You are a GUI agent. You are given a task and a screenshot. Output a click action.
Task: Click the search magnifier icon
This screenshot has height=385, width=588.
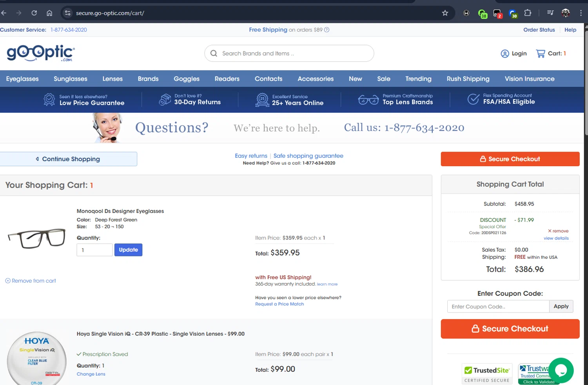(x=214, y=53)
